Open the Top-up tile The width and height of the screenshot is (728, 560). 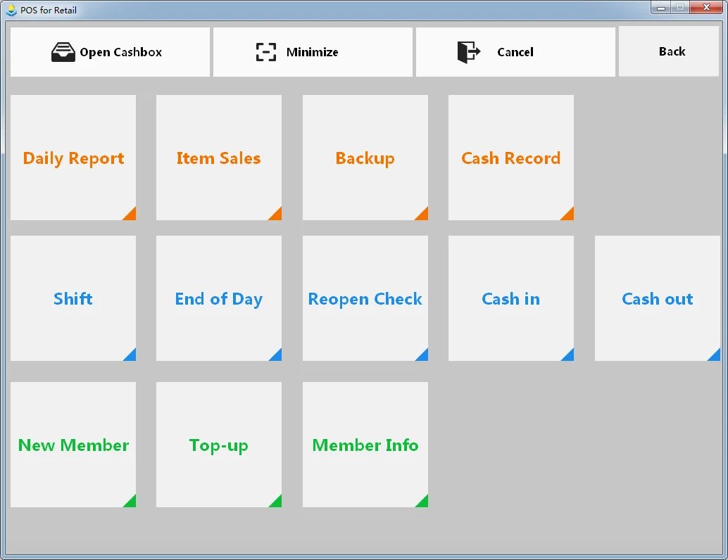[219, 445]
